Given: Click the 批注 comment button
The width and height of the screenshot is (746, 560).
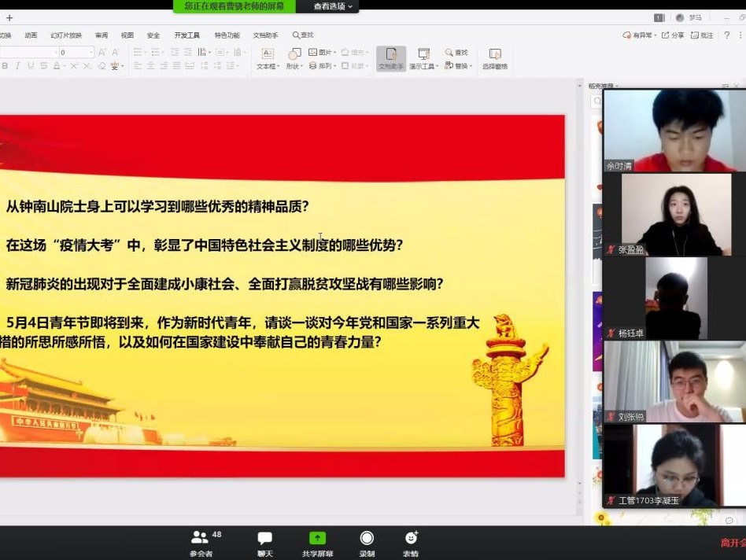Looking at the screenshot, I should 702,35.
